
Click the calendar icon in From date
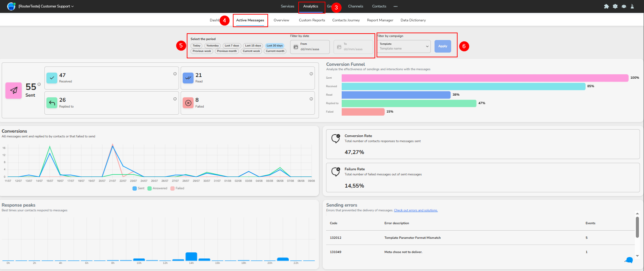pos(296,47)
